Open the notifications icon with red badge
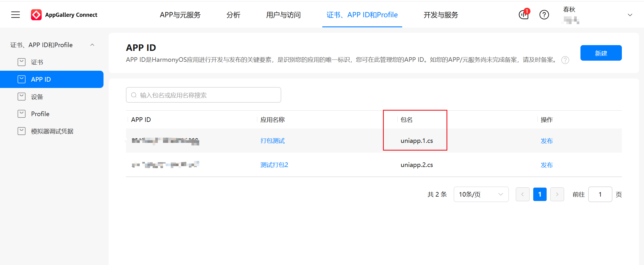The width and height of the screenshot is (644, 265). 524,14
